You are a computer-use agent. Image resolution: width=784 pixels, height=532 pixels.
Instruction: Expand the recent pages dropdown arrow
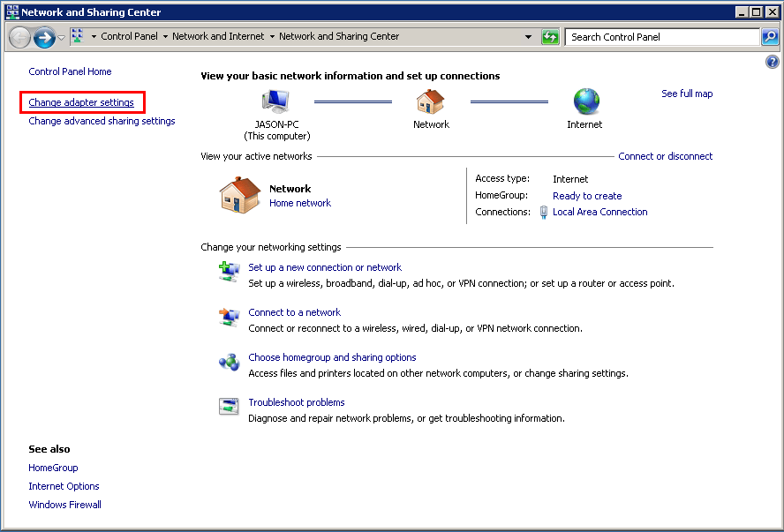(x=62, y=38)
